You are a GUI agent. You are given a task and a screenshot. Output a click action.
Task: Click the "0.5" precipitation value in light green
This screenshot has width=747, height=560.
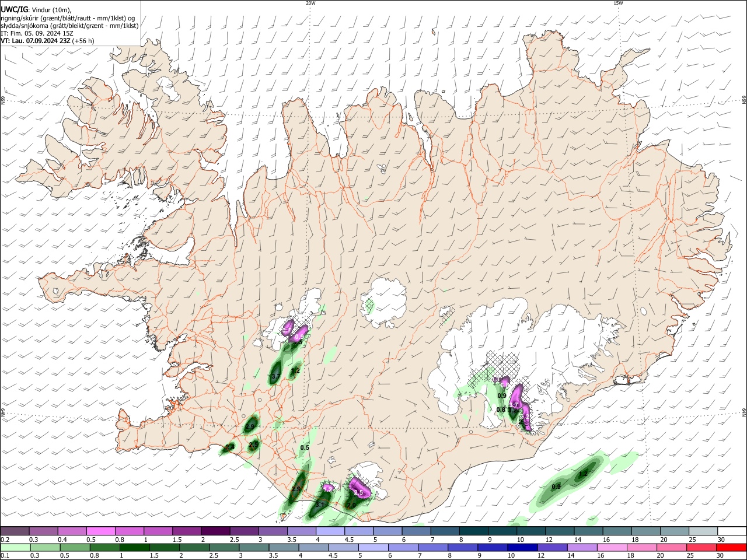305,448
